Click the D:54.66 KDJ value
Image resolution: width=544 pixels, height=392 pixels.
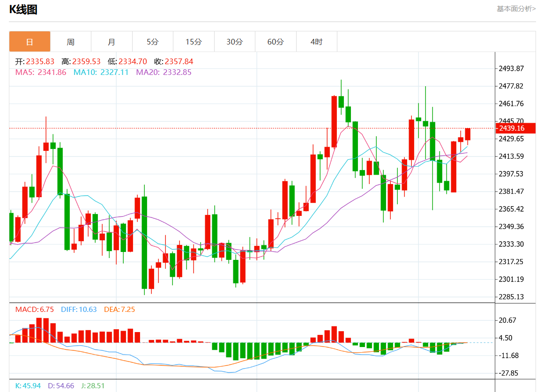[x=61, y=386]
